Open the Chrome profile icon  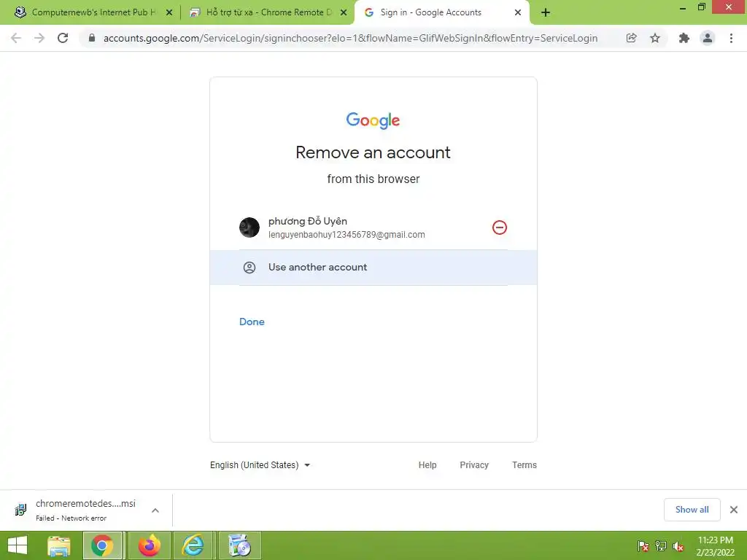708,38
